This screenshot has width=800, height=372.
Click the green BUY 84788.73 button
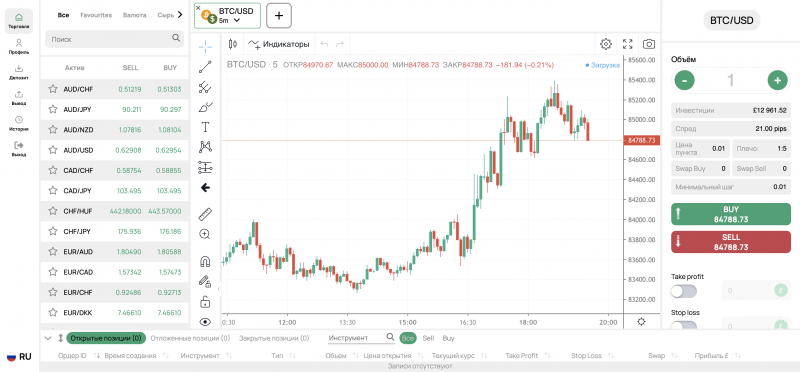point(731,214)
